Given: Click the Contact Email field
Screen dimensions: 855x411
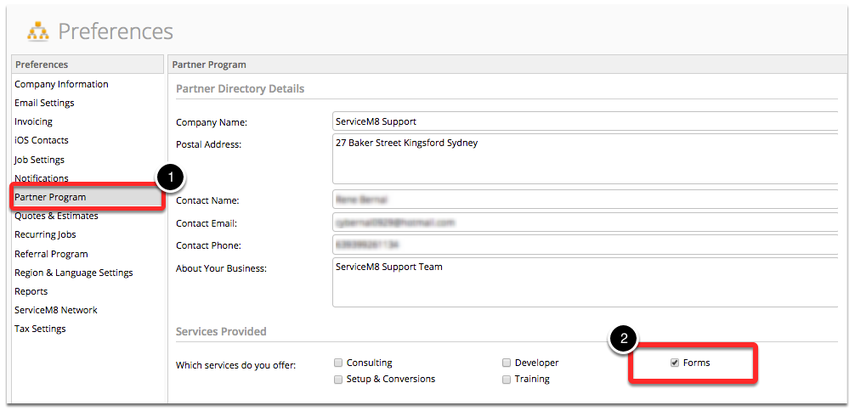Looking at the screenshot, I should pos(585,222).
